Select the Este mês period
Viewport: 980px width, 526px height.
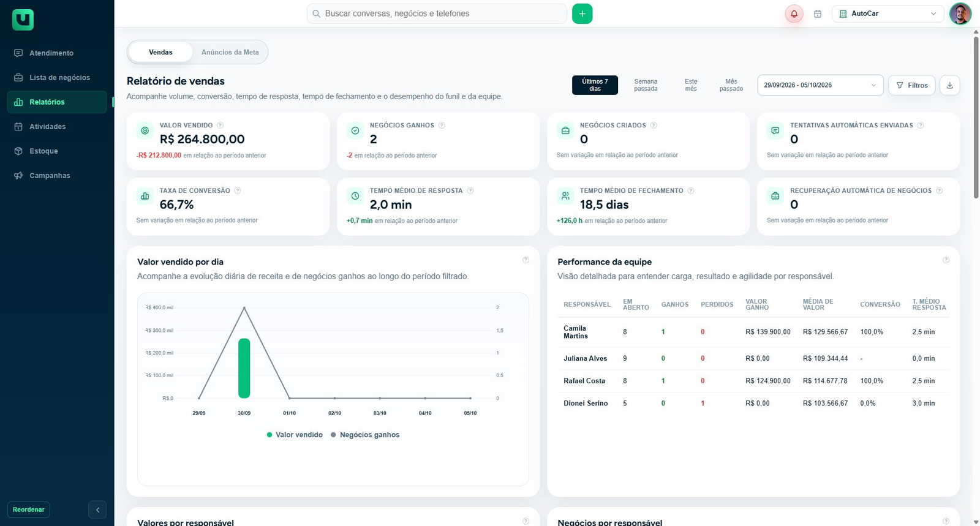691,85
